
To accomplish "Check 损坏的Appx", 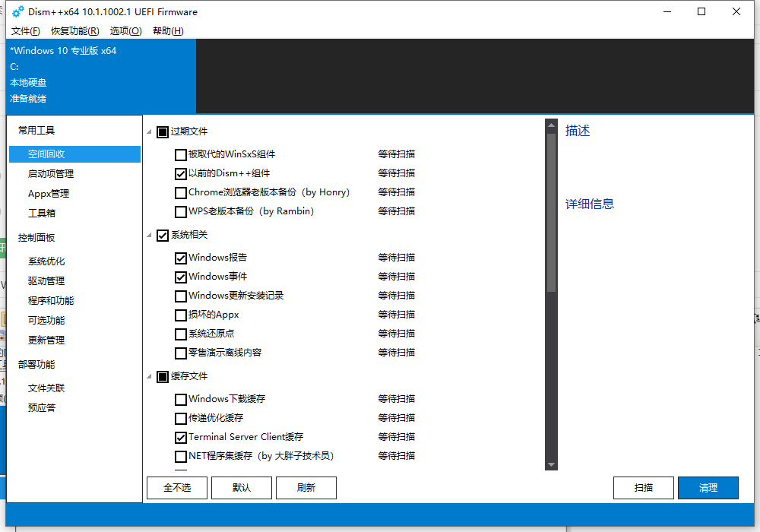I will click(180, 315).
